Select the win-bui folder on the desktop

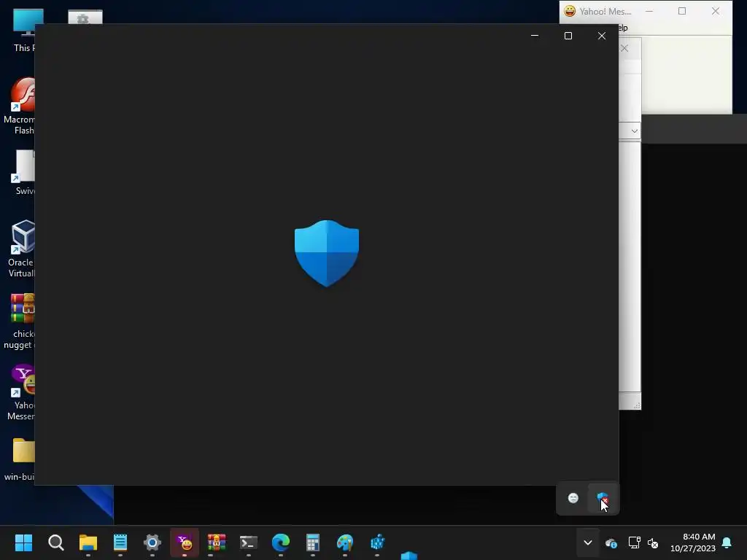tap(20, 459)
